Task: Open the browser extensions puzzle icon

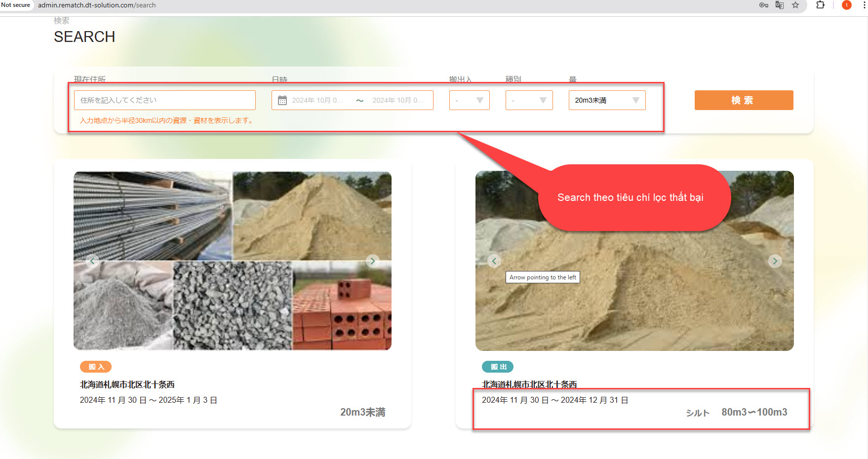Action: click(820, 5)
